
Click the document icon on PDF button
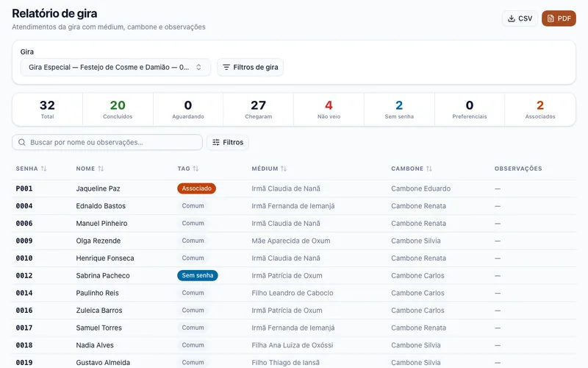coord(551,18)
